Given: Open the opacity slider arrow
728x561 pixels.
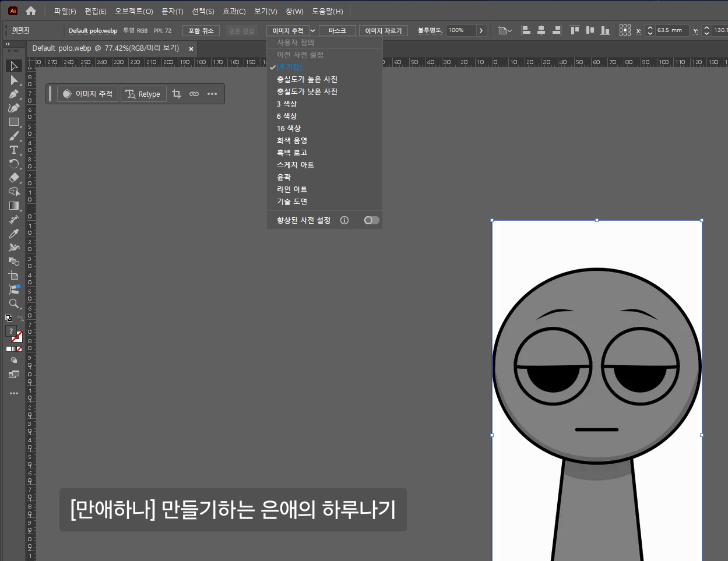Looking at the screenshot, I should (x=481, y=30).
